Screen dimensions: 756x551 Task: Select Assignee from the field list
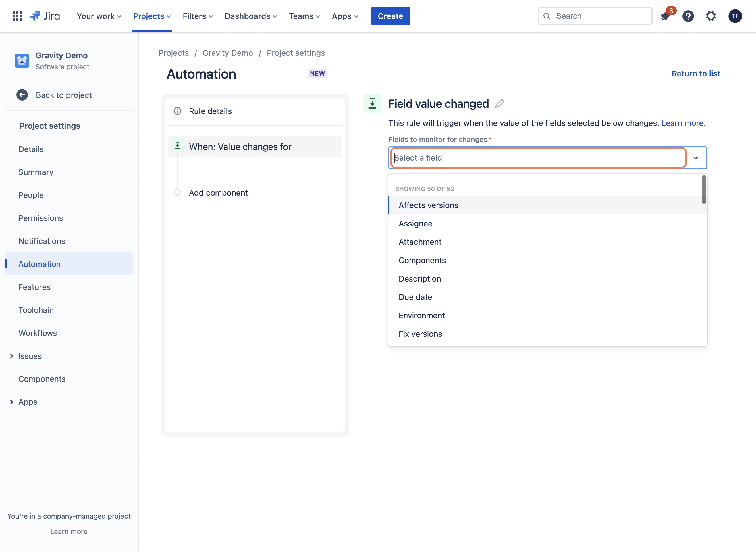pyautogui.click(x=547, y=224)
